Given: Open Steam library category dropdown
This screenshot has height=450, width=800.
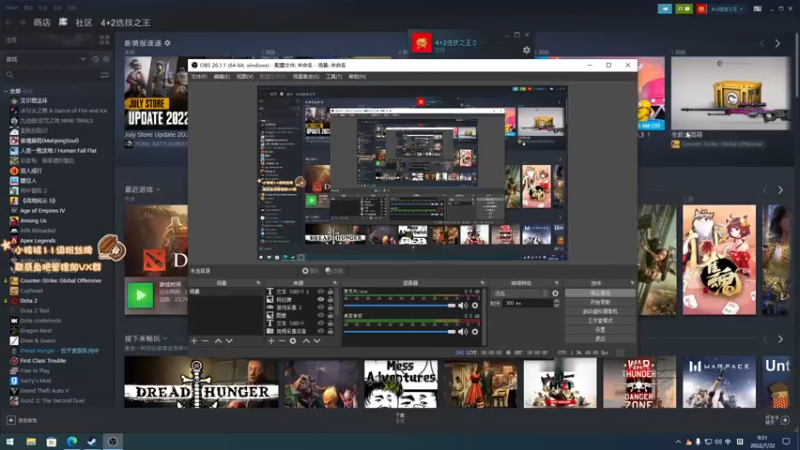Looking at the screenshot, I should pyautogui.click(x=45, y=59).
